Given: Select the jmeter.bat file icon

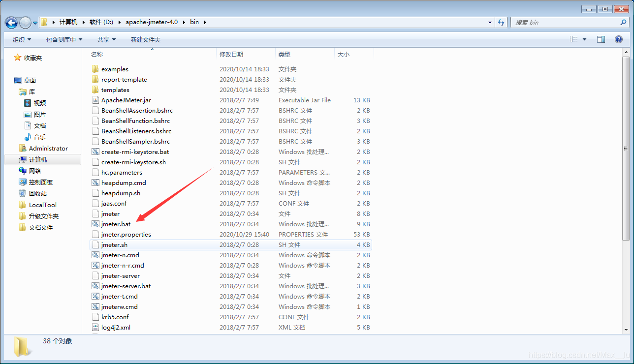Looking at the screenshot, I should [95, 224].
